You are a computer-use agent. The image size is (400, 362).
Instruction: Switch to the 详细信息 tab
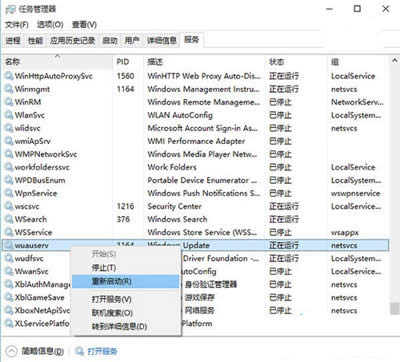[162, 41]
